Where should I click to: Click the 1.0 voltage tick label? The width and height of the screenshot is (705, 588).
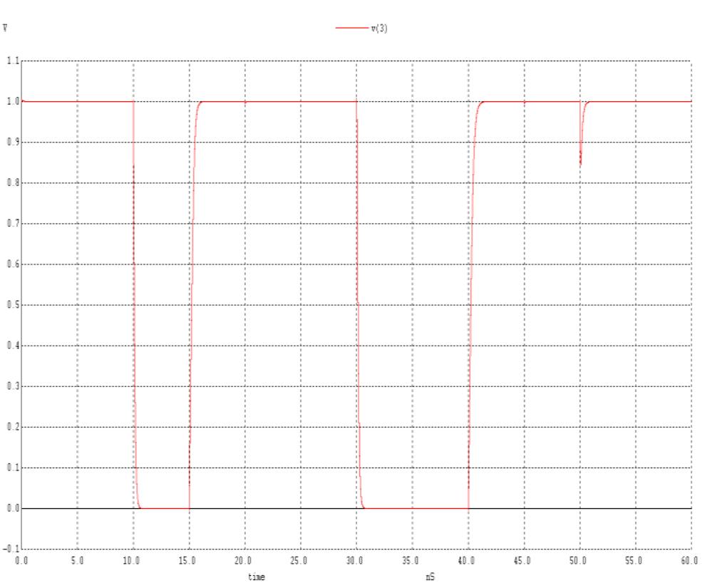click(13, 101)
